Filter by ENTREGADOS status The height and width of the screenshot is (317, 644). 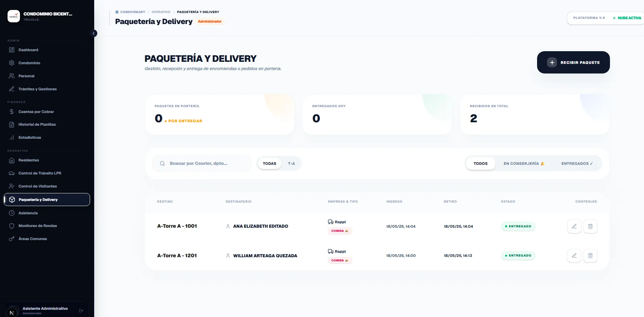tap(577, 163)
